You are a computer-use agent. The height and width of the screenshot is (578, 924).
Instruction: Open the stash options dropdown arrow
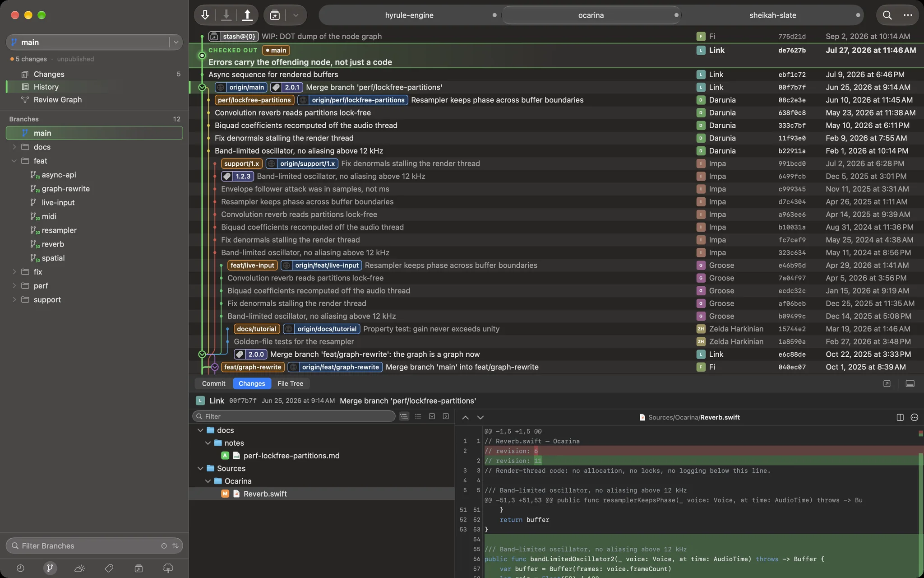[296, 15]
